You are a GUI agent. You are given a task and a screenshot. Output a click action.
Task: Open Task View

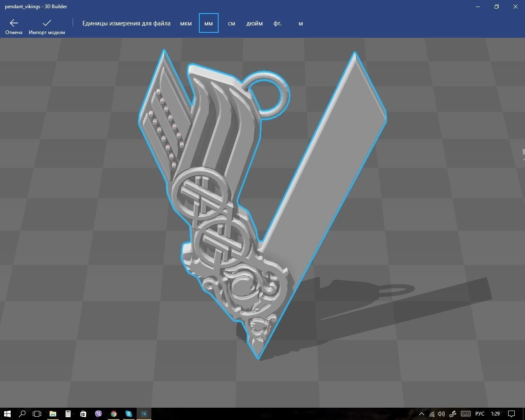coord(37,413)
